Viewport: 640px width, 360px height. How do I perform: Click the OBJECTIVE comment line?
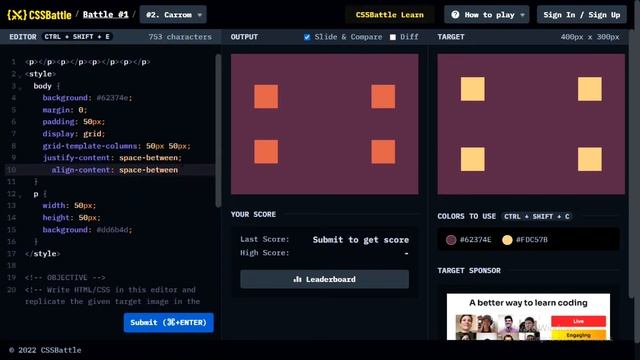pos(65,278)
